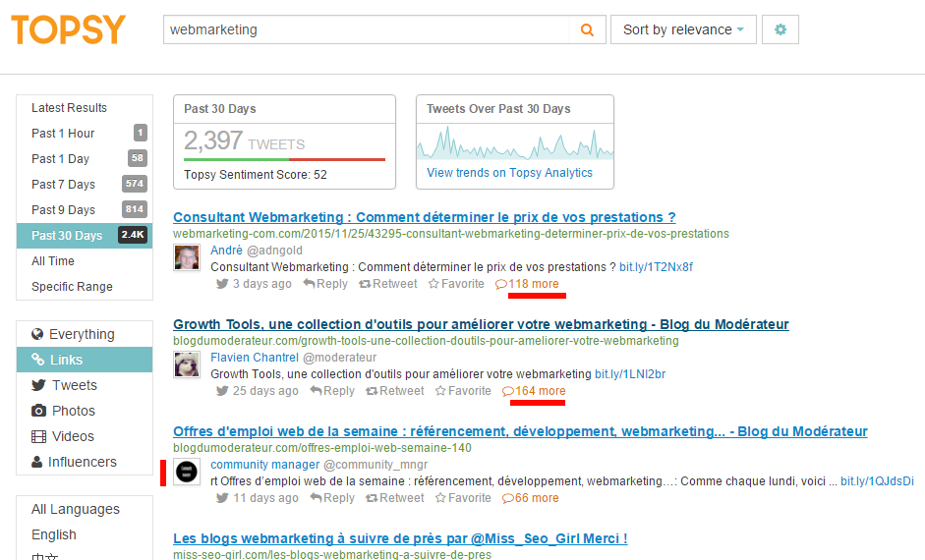The height and width of the screenshot is (560, 925).
Task: Open blogdumoderateur.com/offres-emploi-web-semaine-140 URL
Action: [x=322, y=448]
